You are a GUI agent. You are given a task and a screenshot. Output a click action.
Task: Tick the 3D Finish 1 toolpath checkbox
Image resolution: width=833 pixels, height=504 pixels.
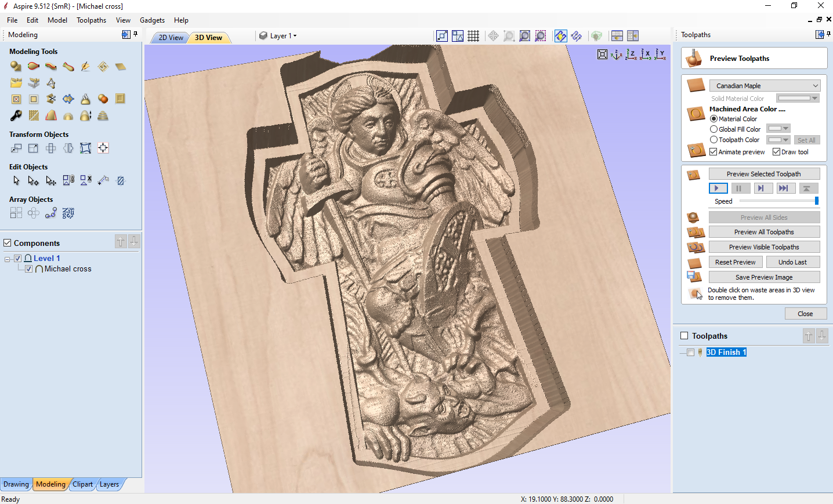[690, 353]
